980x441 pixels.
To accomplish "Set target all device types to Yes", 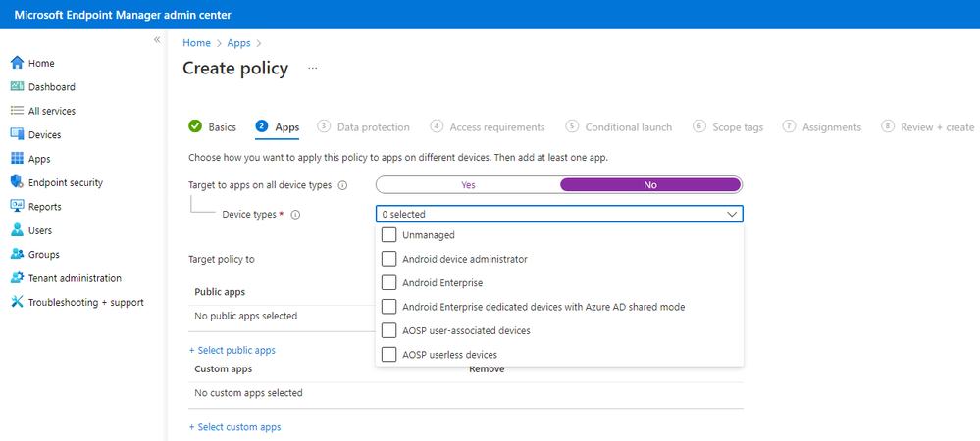I will point(468,185).
